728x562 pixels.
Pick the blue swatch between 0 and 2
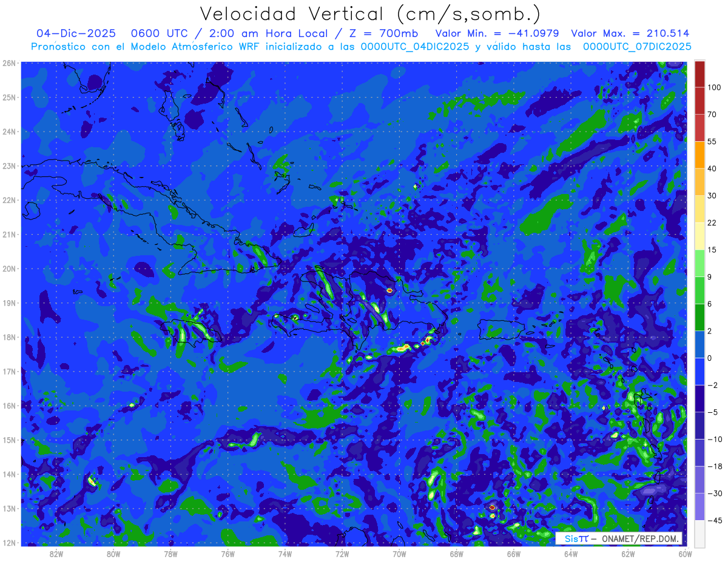[x=700, y=344]
